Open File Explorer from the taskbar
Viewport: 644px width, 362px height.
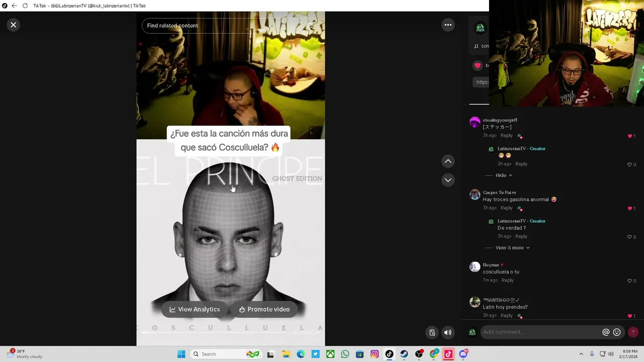click(x=286, y=354)
